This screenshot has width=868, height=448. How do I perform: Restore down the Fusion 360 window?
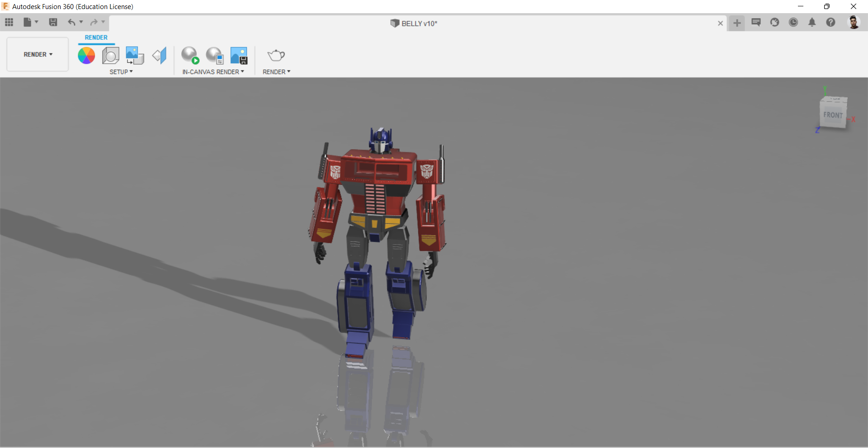[827, 6]
